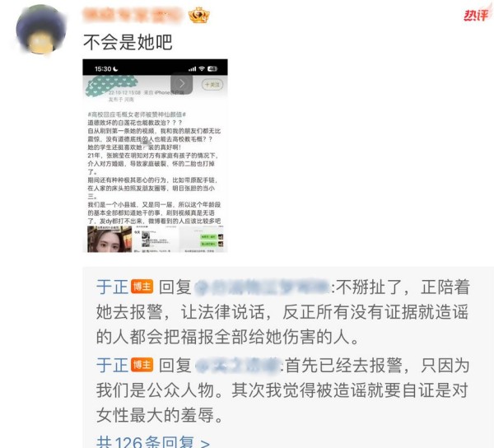
Task: Open the commenter's blurred profile avatar
Action: [41, 30]
